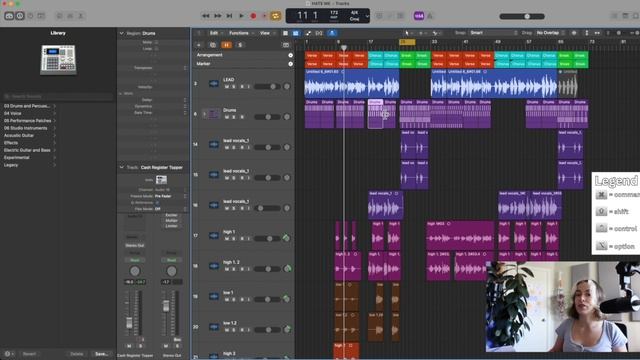
Task: Toggle the global Solo S button
Action: coord(240,45)
